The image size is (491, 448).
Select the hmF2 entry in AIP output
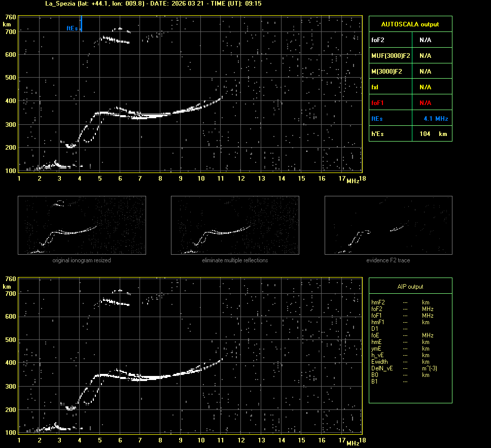tap(378, 302)
